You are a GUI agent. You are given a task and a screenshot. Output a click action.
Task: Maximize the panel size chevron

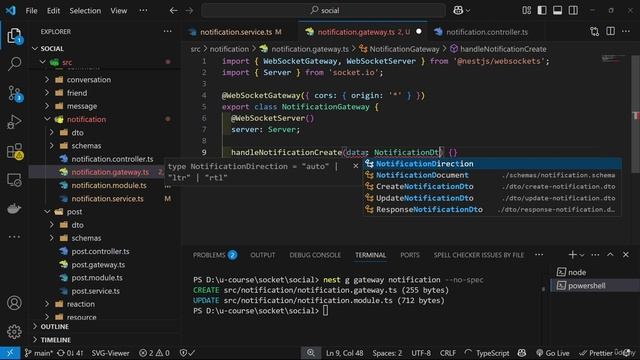point(610,255)
